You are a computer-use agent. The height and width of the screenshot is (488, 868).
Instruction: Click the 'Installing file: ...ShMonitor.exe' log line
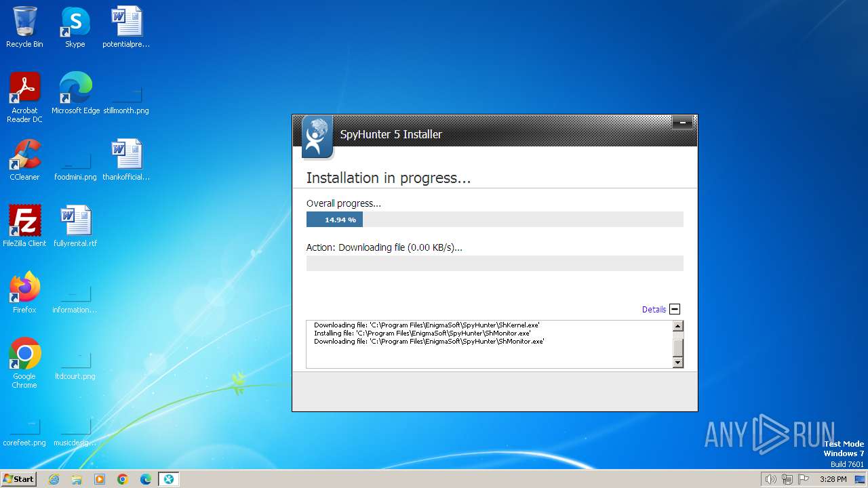point(422,333)
